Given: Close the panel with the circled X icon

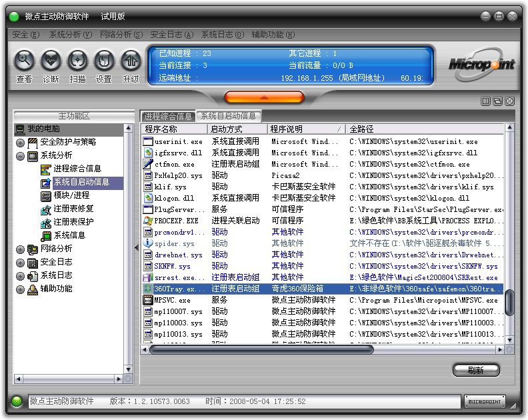Looking at the screenshot, I should pyautogui.click(x=510, y=101).
